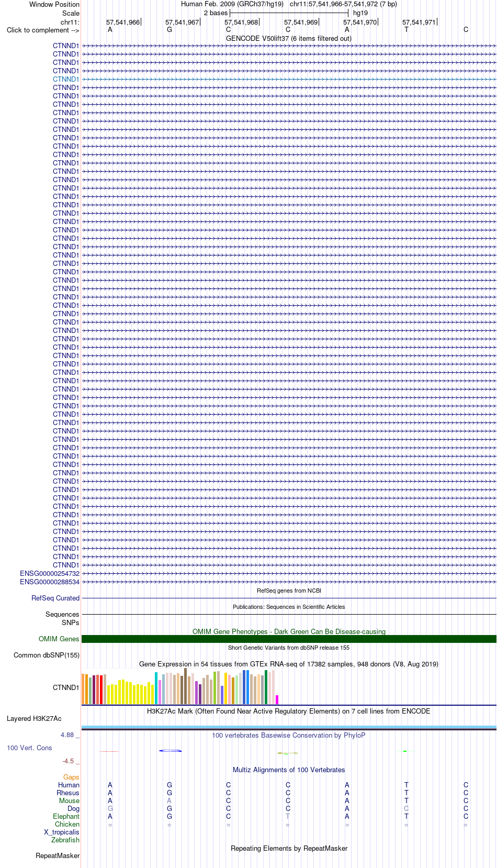Click 'Multiz Alignments of 100 Vertebrates' title
Image resolution: width=497 pixels, height=868 pixels.
point(289,770)
